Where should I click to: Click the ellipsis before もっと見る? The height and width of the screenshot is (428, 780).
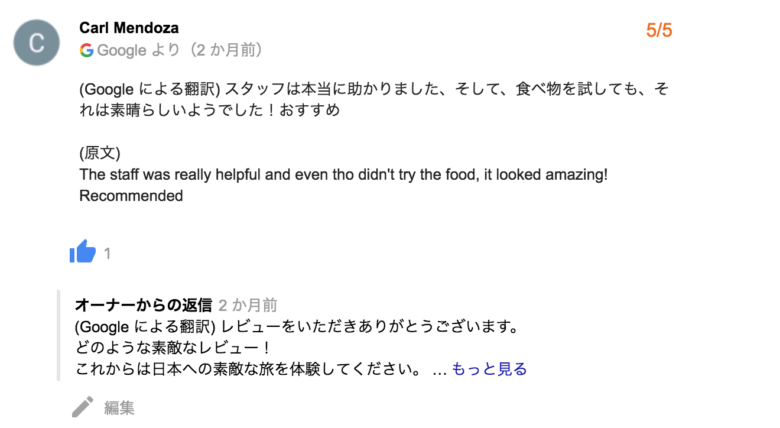tap(439, 370)
